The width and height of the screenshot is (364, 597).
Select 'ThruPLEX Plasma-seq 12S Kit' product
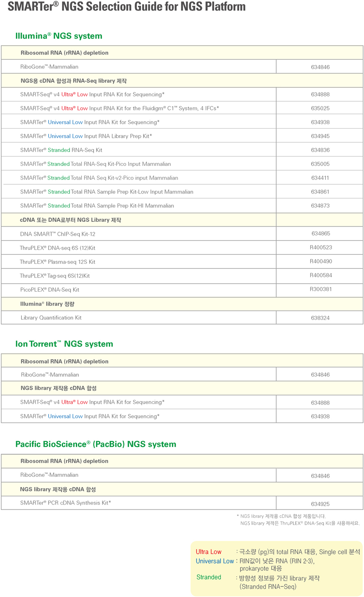(58, 262)
